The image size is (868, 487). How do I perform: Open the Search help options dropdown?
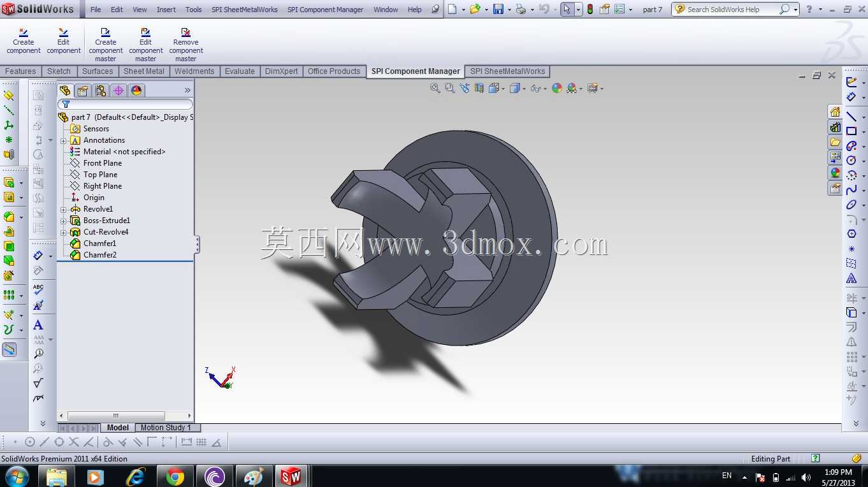[796, 10]
